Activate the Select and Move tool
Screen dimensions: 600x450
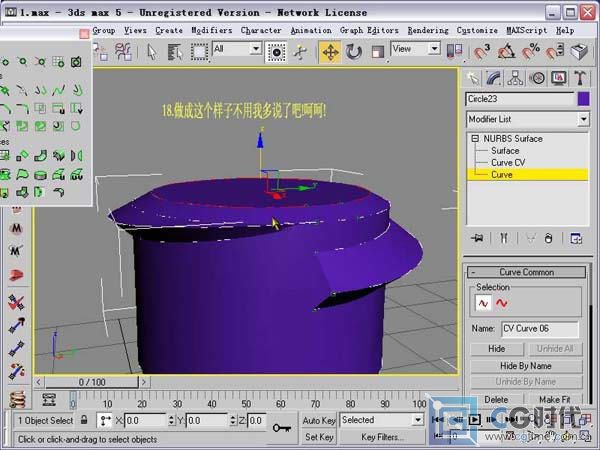(330, 52)
